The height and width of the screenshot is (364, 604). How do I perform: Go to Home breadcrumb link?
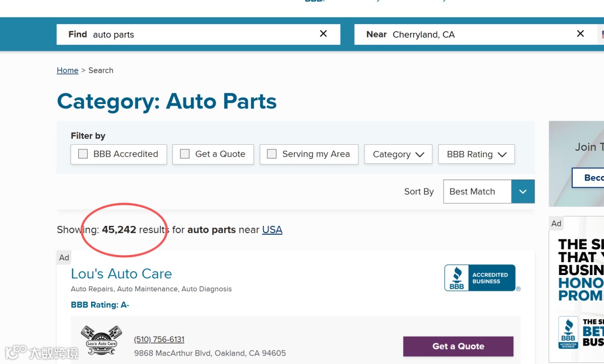click(68, 70)
